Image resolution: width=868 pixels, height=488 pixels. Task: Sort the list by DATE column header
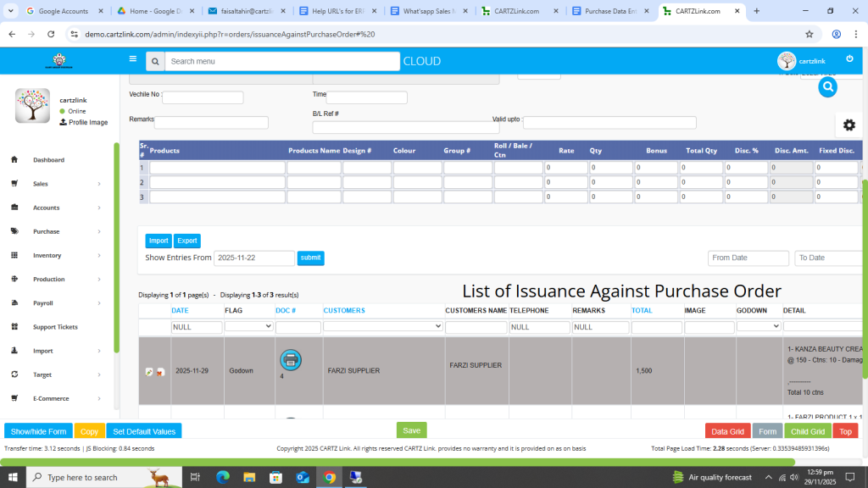pos(180,311)
